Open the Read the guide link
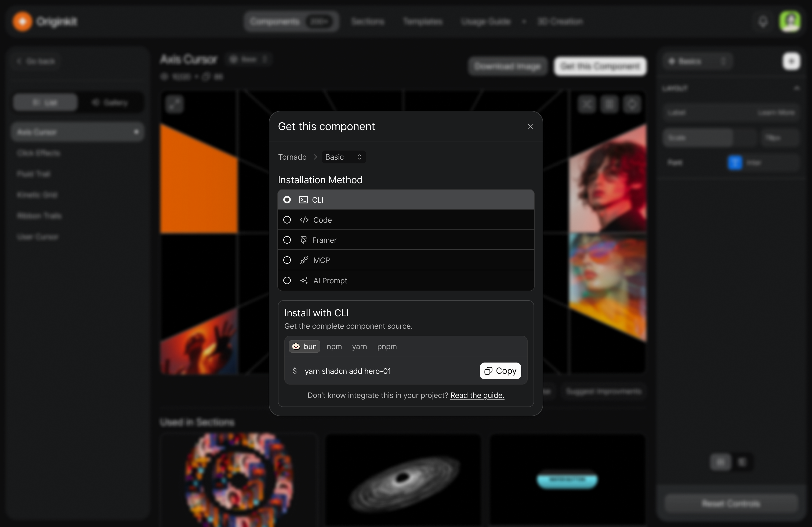The image size is (812, 527). tap(477, 395)
